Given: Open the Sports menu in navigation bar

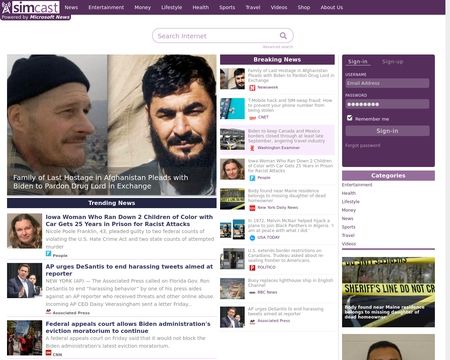Looking at the screenshot, I should pyautogui.click(x=227, y=7).
